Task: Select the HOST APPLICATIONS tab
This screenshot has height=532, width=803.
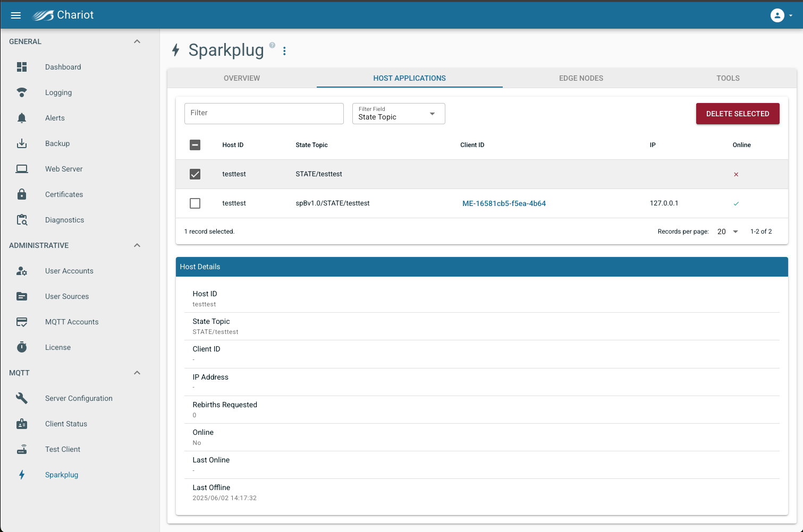Action: pyautogui.click(x=410, y=78)
